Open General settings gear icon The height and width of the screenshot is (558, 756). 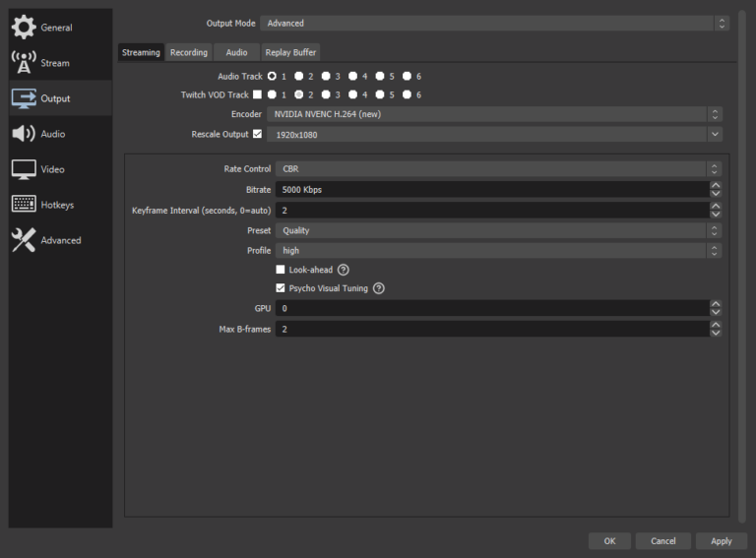(24, 27)
